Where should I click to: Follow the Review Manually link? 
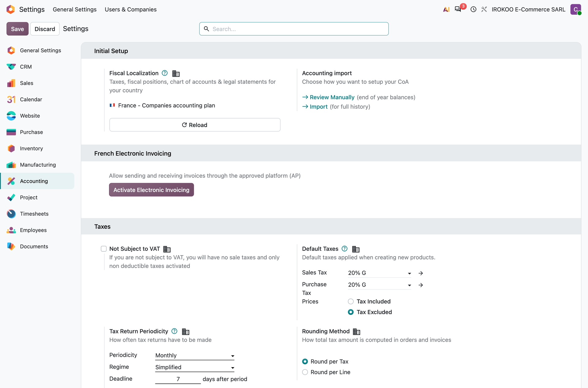coord(332,97)
